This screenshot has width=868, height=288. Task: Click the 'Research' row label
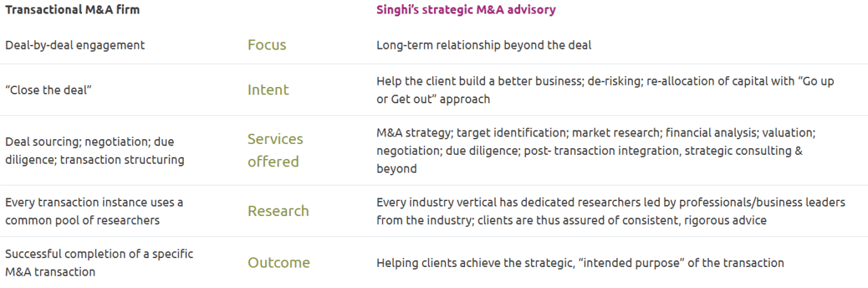[x=278, y=211]
